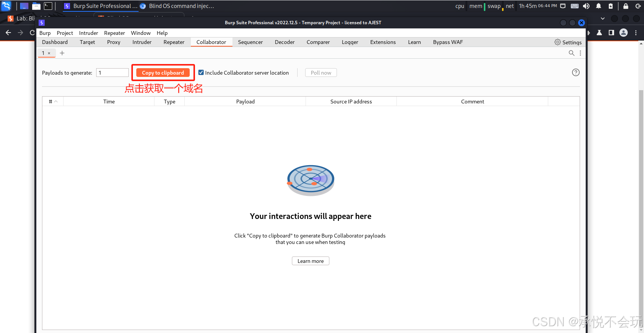This screenshot has width=644, height=333.
Task: Click the Poll now button
Action: tap(321, 73)
